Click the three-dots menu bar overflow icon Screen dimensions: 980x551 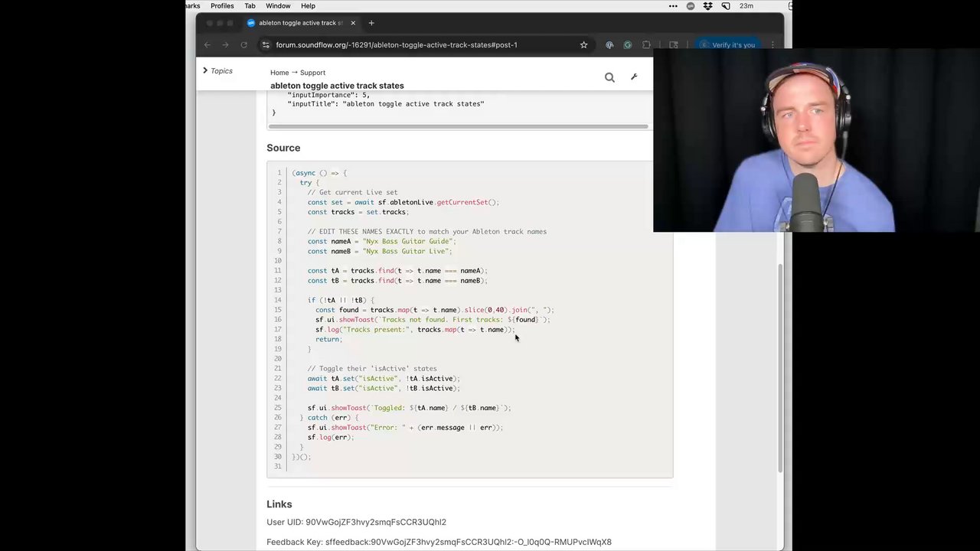coord(673,6)
